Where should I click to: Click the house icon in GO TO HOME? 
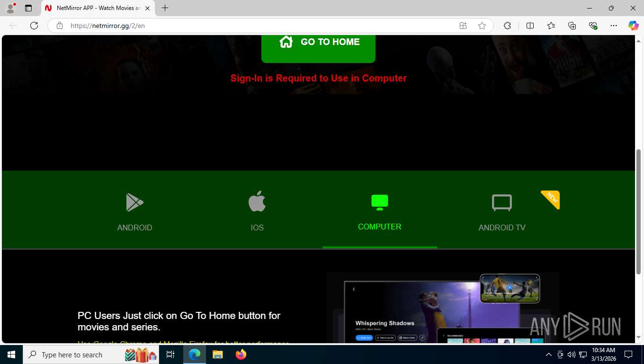coord(286,42)
